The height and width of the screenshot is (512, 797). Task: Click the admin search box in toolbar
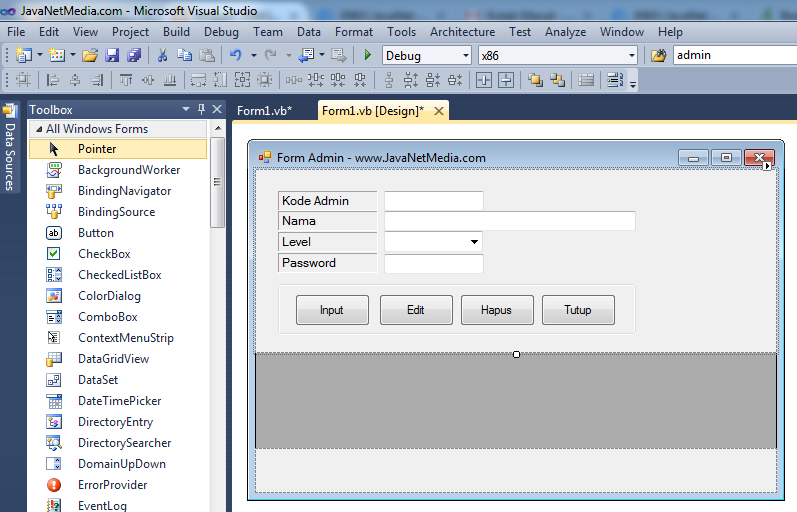734,55
